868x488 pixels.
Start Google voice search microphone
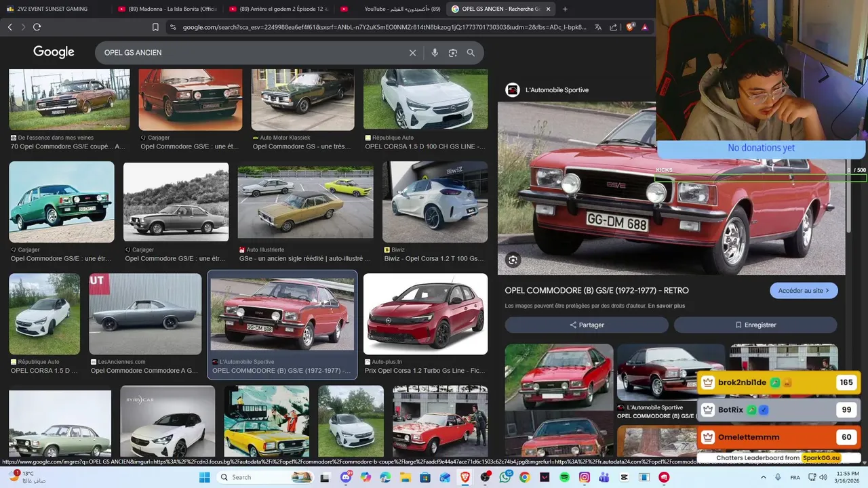[435, 53]
